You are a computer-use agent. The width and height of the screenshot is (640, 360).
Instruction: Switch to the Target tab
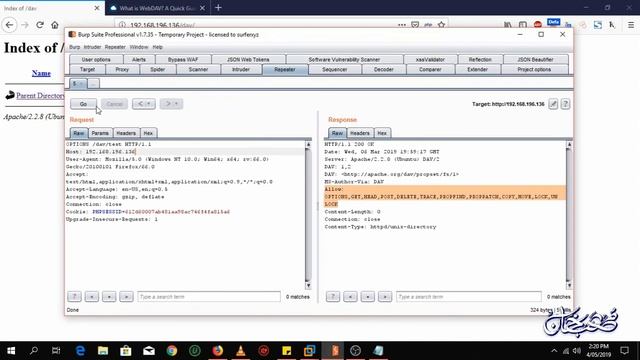point(87,69)
